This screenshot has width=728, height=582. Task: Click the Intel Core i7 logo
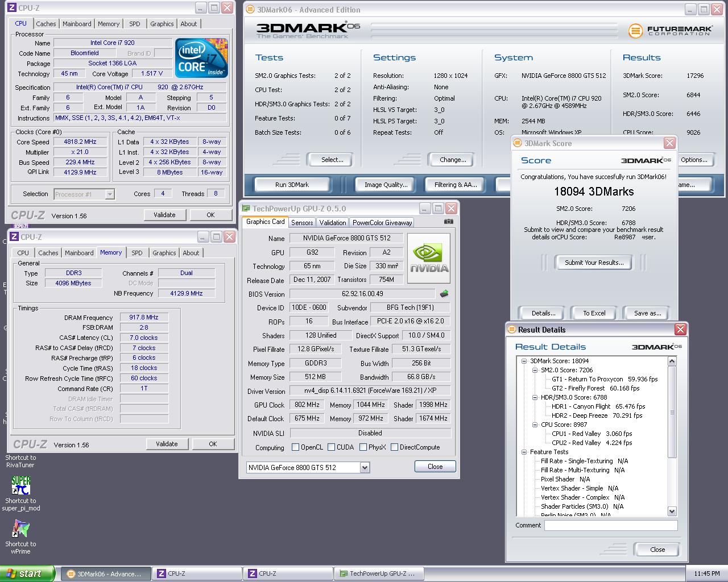click(201, 58)
